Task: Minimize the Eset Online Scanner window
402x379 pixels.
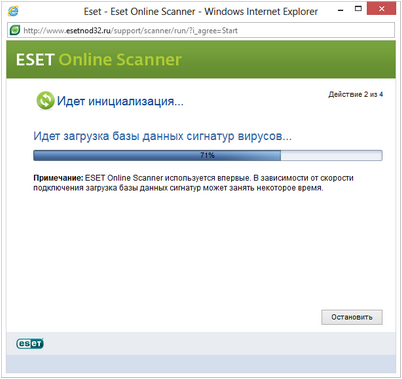Action: point(340,11)
